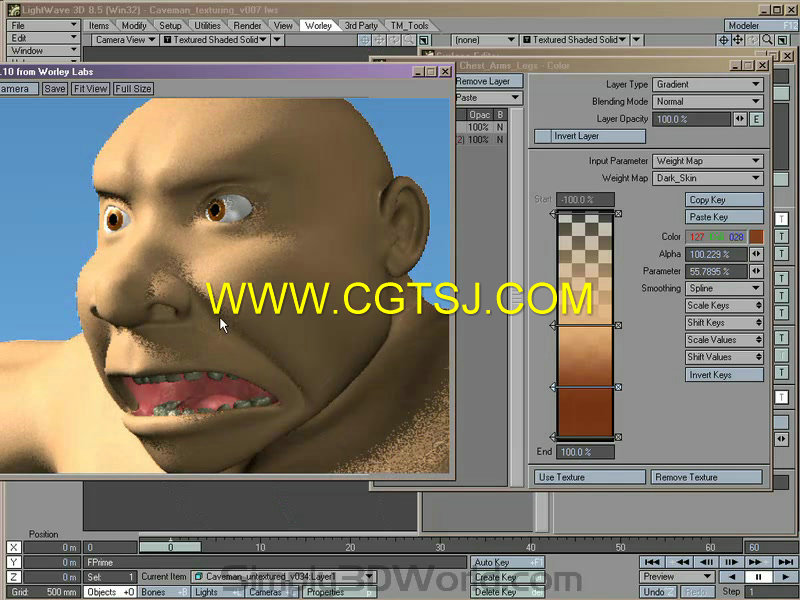Click Save in the Worley Labs window

(x=55, y=89)
